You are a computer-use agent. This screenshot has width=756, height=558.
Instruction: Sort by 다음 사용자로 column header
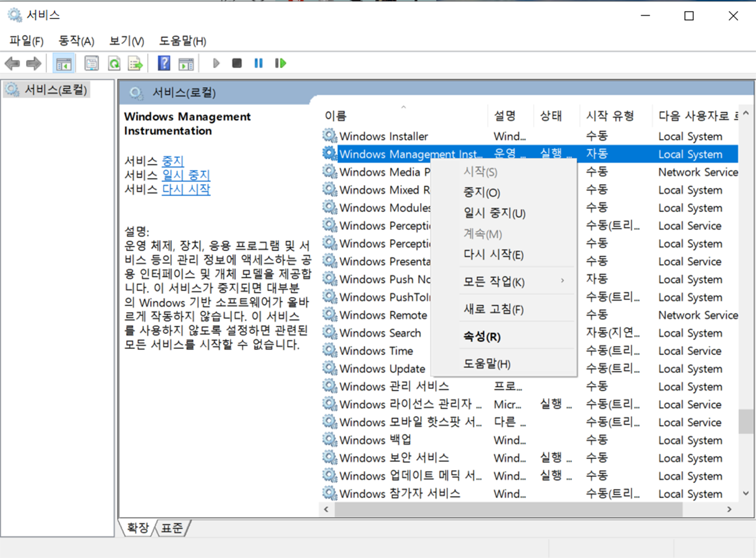tap(695, 116)
